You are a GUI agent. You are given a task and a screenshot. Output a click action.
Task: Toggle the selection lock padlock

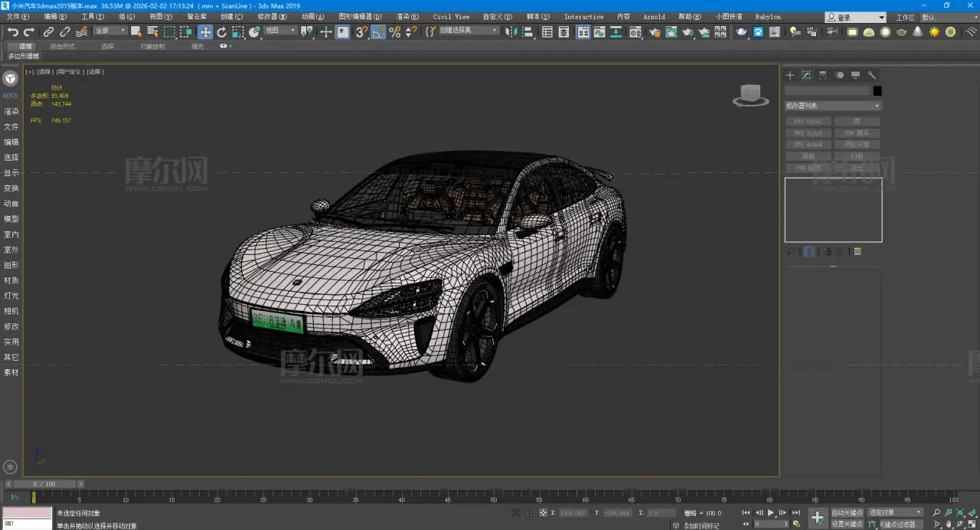coord(528,513)
